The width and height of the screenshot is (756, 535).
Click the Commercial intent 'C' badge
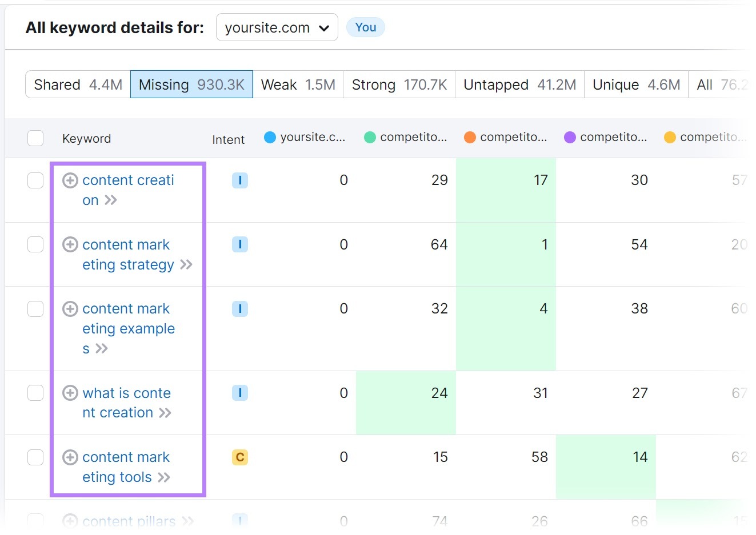tap(239, 457)
